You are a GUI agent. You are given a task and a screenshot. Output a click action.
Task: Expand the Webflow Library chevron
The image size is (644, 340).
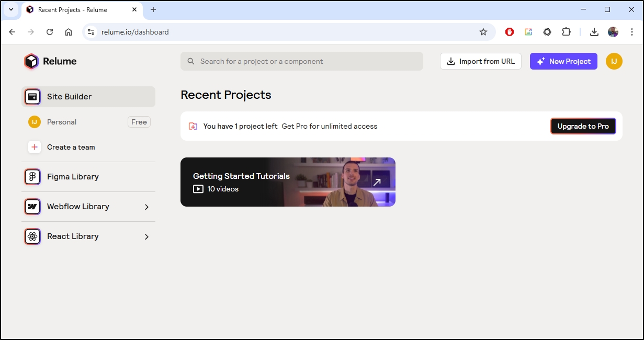pyautogui.click(x=146, y=207)
